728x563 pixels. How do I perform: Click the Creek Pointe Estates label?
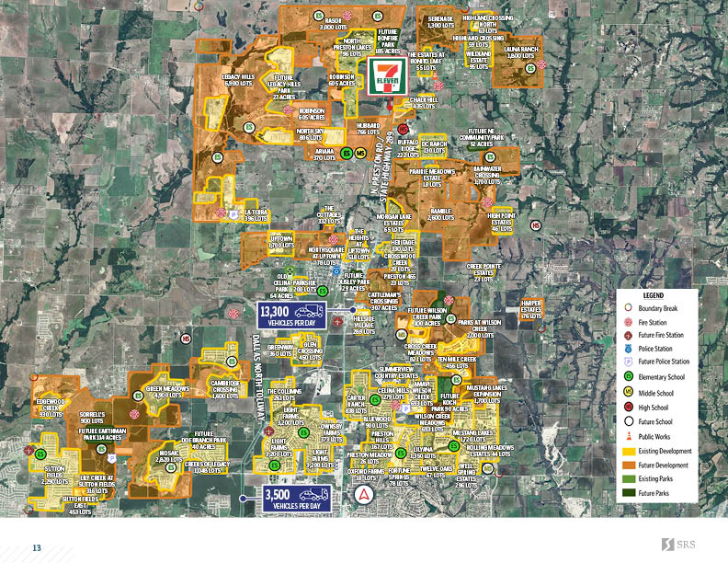coord(483,272)
